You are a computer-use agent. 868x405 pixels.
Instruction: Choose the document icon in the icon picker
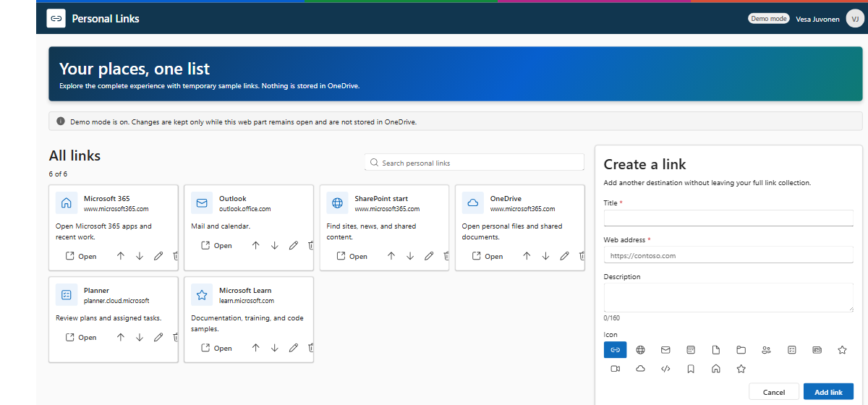pyautogui.click(x=716, y=350)
